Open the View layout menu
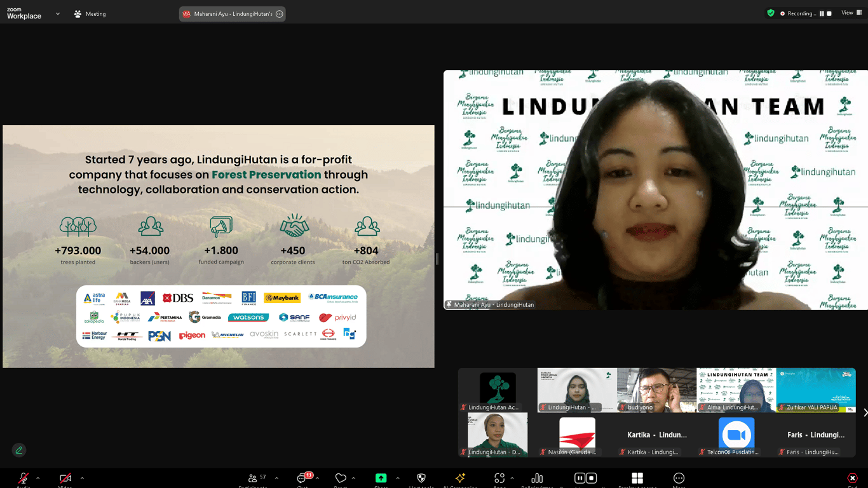The image size is (868, 488). pyautogui.click(x=851, y=13)
